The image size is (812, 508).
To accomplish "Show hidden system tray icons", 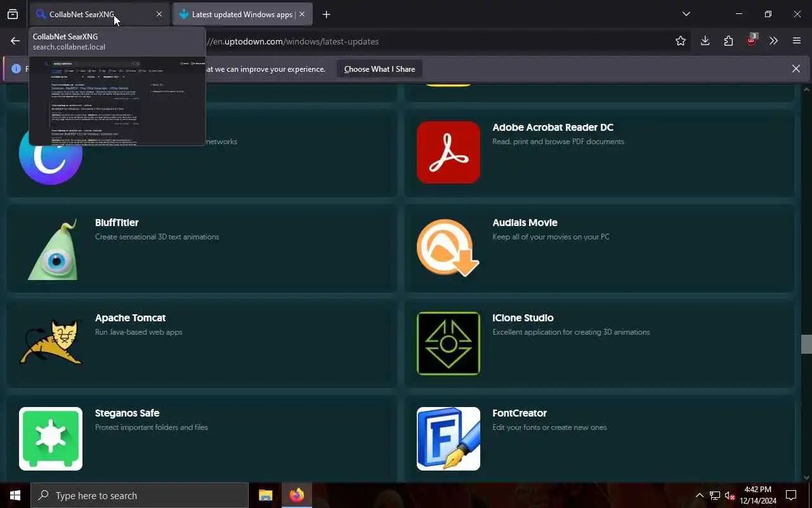I will click(700, 495).
